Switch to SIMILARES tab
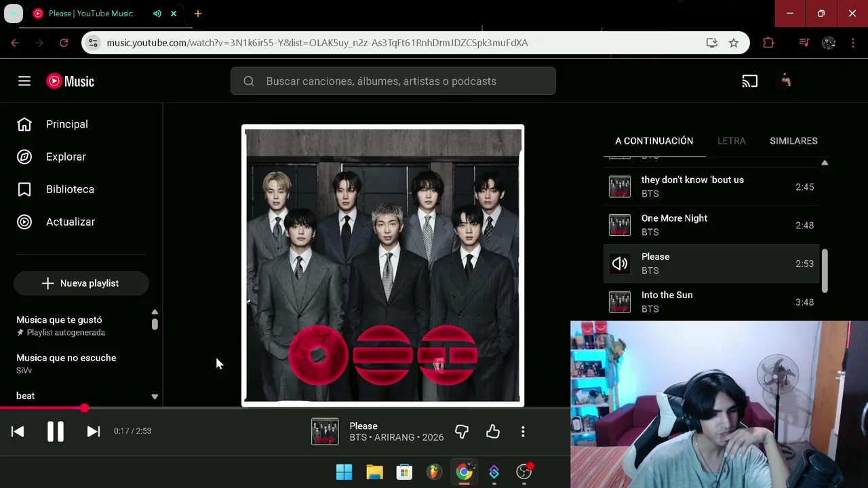Screen dimensions: 868x488 coord(793,141)
